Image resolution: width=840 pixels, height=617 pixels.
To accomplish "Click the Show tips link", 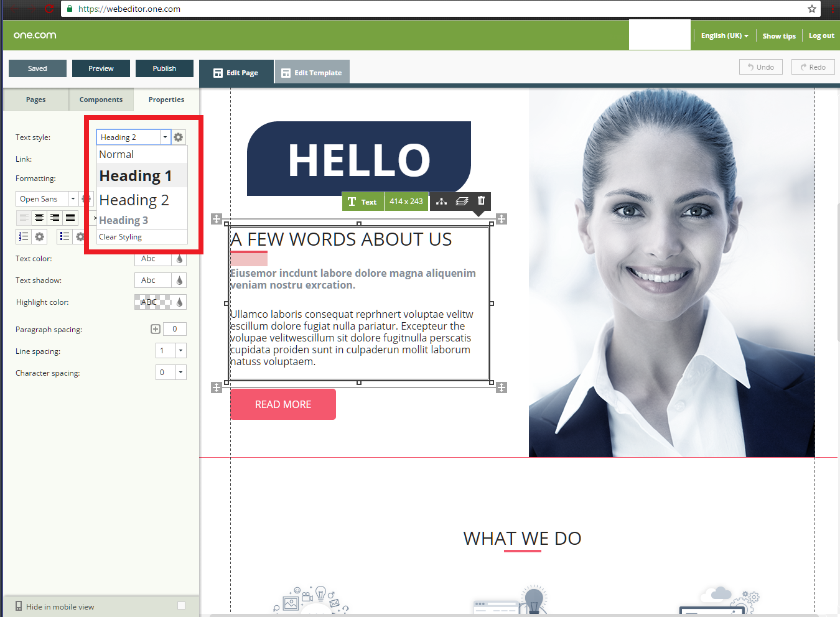I will click(x=779, y=36).
